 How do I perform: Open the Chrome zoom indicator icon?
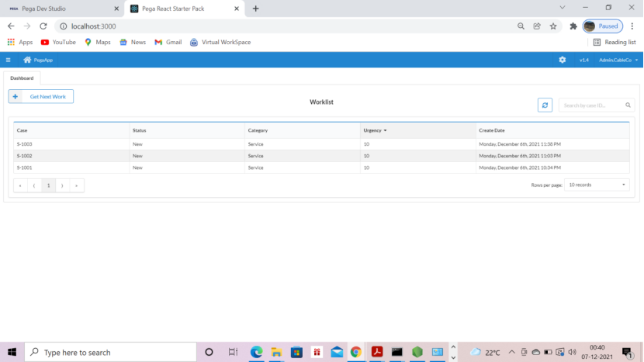click(x=521, y=26)
